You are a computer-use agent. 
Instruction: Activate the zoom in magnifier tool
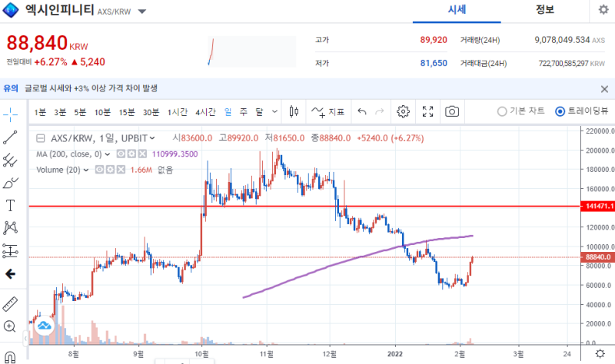tap(9, 326)
